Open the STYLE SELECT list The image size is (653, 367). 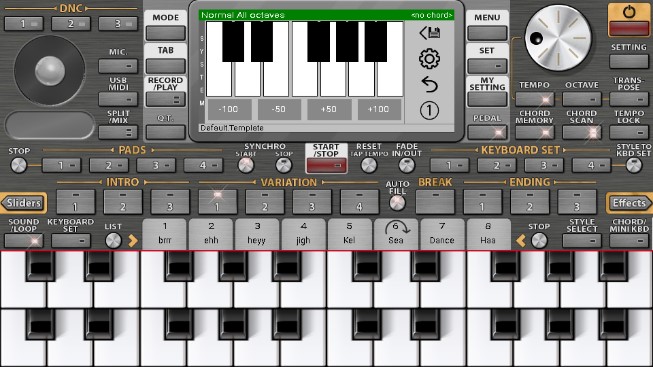coord(582,240)
